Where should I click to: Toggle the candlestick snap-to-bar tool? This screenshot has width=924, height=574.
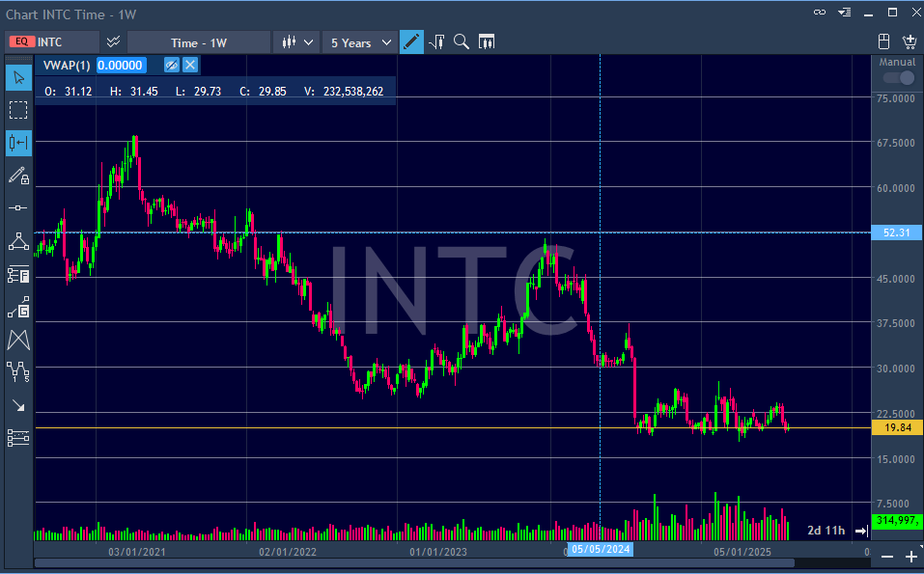pos(19,143)
